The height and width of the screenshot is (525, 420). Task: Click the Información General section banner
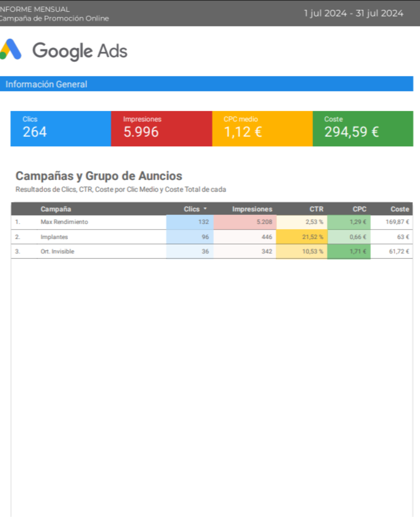pos(206,84)
